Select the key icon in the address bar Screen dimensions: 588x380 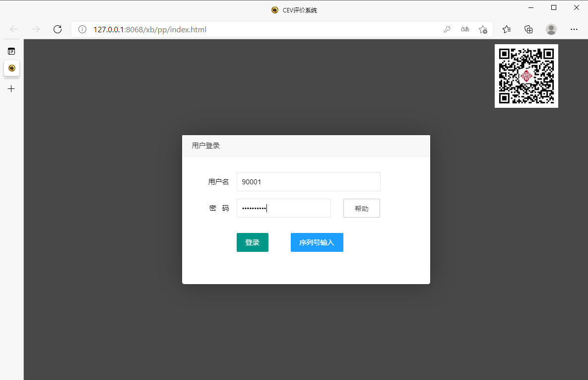(447, 29)
